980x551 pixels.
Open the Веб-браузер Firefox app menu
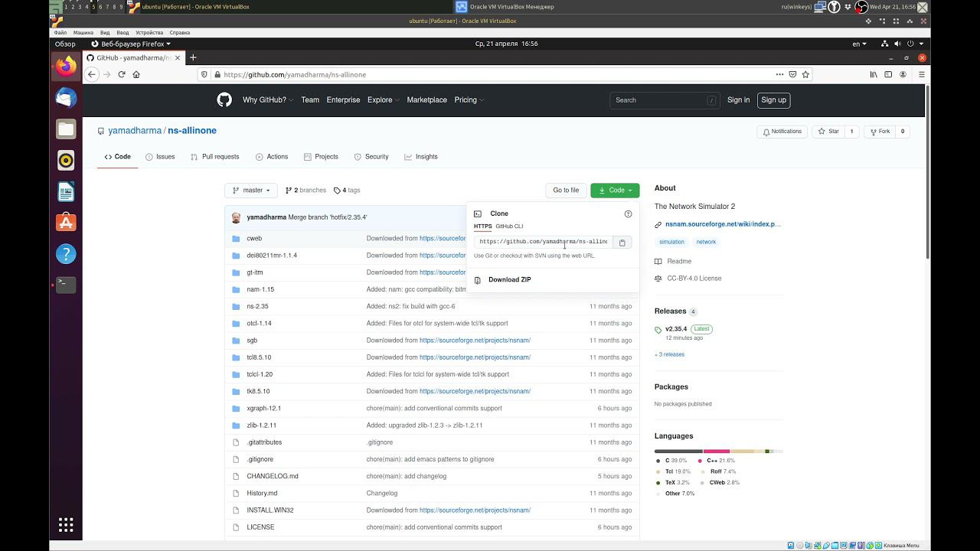(x=131, y=44)
